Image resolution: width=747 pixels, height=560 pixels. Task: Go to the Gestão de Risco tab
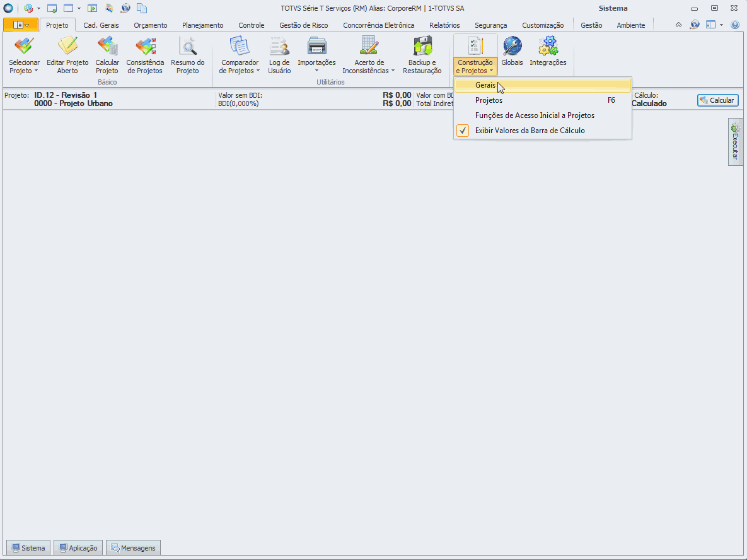(x=303, y=25)
